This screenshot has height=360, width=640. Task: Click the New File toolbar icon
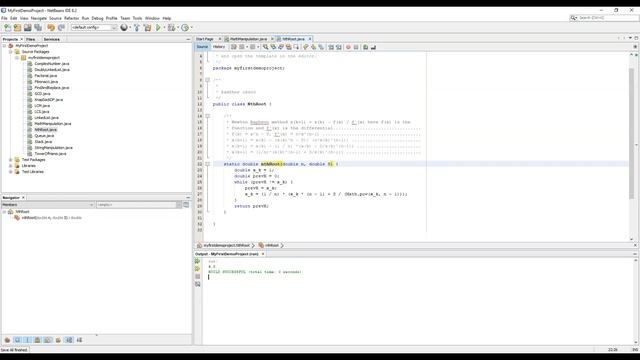click(7, 28)
